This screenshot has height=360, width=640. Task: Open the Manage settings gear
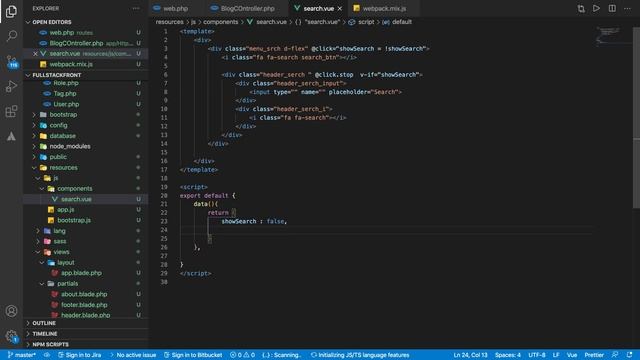pos(11,336)
